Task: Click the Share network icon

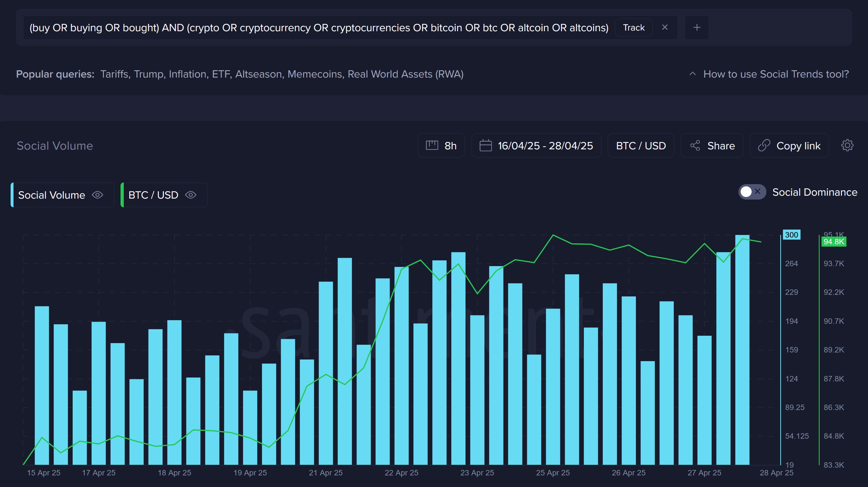Action: 695,145
